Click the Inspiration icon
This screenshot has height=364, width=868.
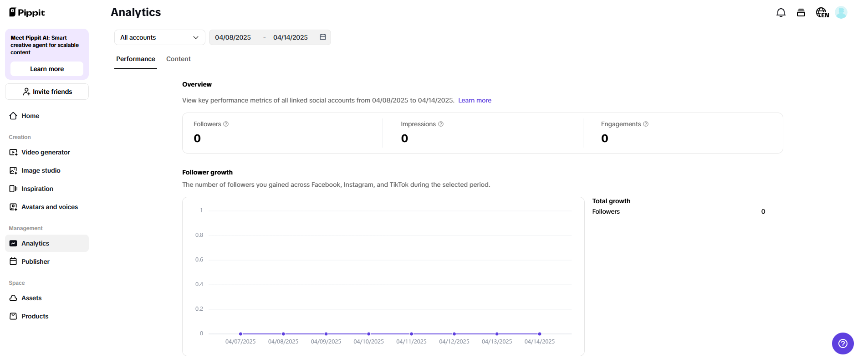click(x=13, y=189)
